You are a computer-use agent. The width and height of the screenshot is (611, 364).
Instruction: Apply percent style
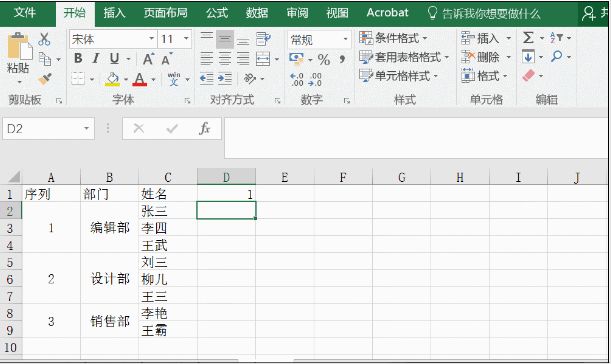click(324, 59)
